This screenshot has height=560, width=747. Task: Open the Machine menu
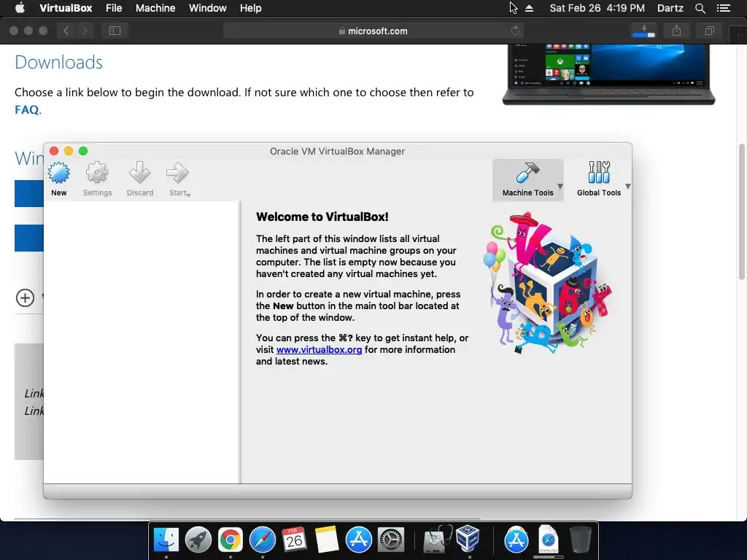(155, 8)
